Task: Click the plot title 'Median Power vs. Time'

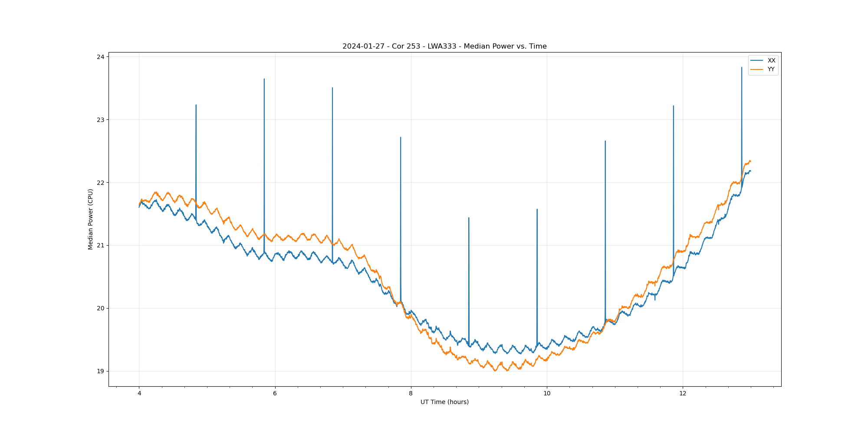Action: 444,46
